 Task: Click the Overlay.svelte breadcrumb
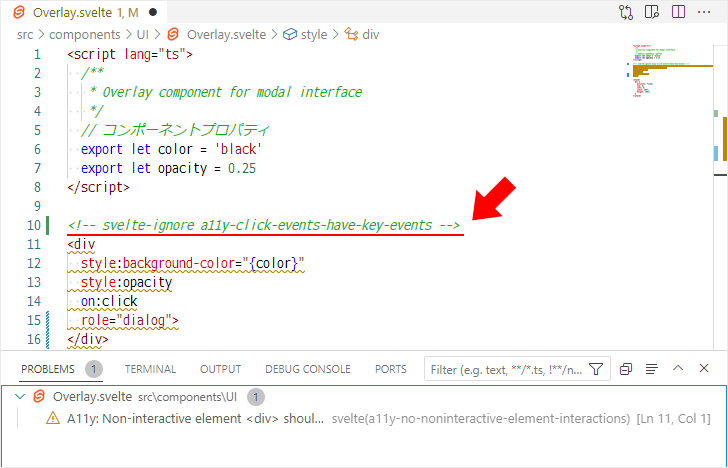pos(226,35)
